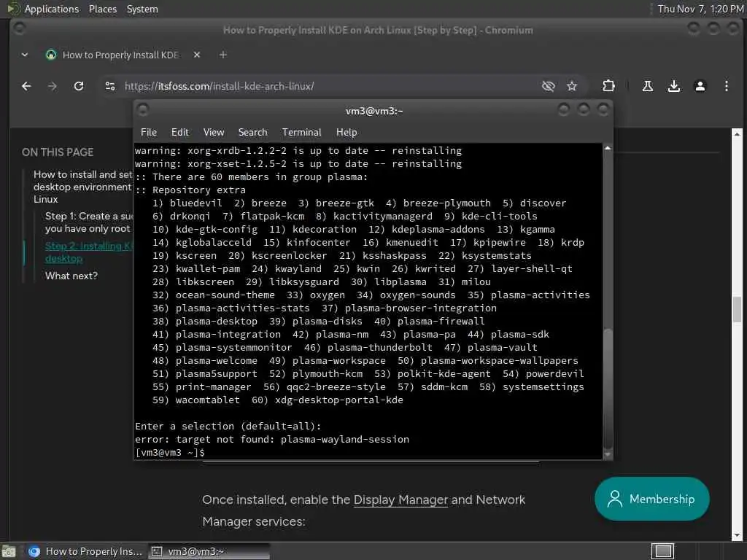Click the Applications menu logo icon
This screenshot has height=560, width=747.
tap(13, 9)
